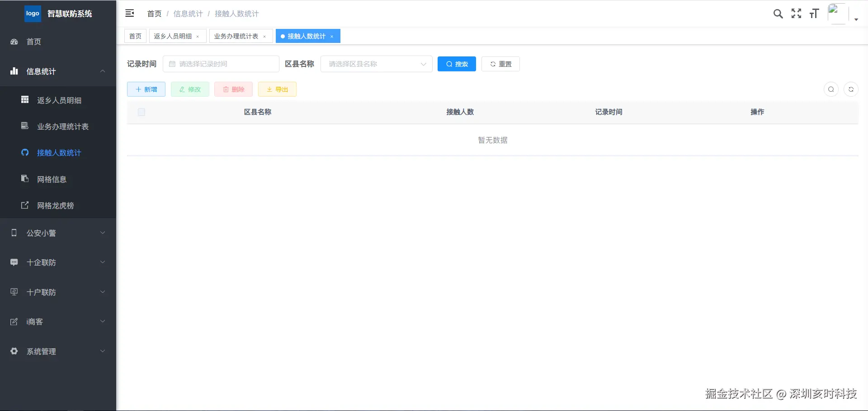Image resolution: width=868 pixels, height=411 pixels.
Task: Expand the i商客 submenu chevron
Action: 103,321
